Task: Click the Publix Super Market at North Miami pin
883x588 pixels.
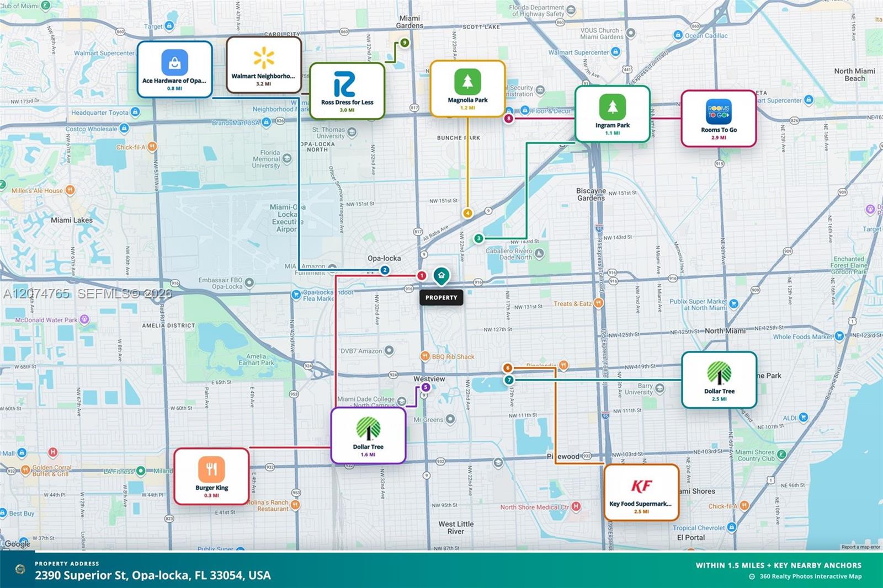Action: click(733, 304)
